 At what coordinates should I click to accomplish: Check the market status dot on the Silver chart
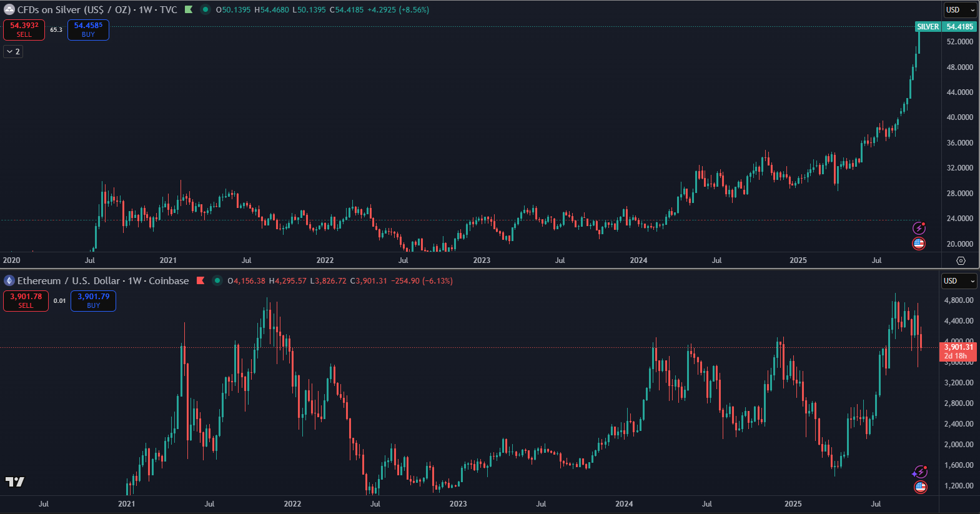coord(205,10)
